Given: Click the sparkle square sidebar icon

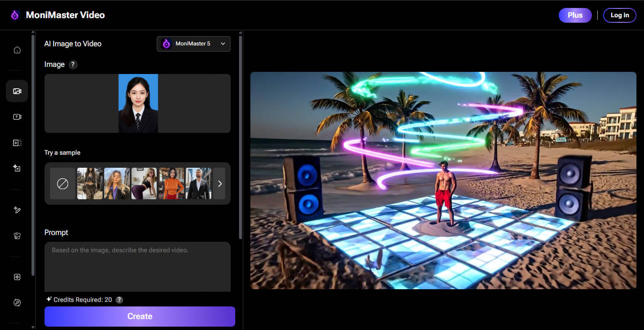Looking at the screenshot, I should tap(17, 277).
